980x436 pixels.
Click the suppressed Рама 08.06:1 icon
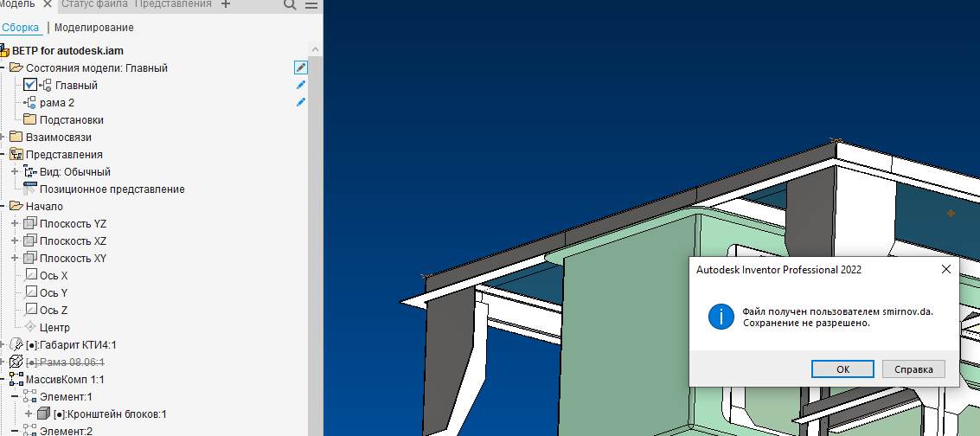tap(16, 362)
